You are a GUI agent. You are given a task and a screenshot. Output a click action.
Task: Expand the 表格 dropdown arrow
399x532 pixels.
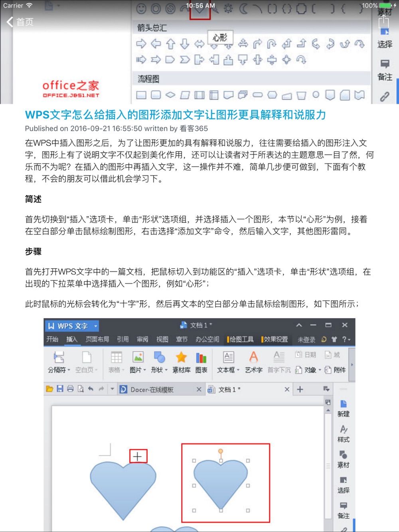[123, 370]
